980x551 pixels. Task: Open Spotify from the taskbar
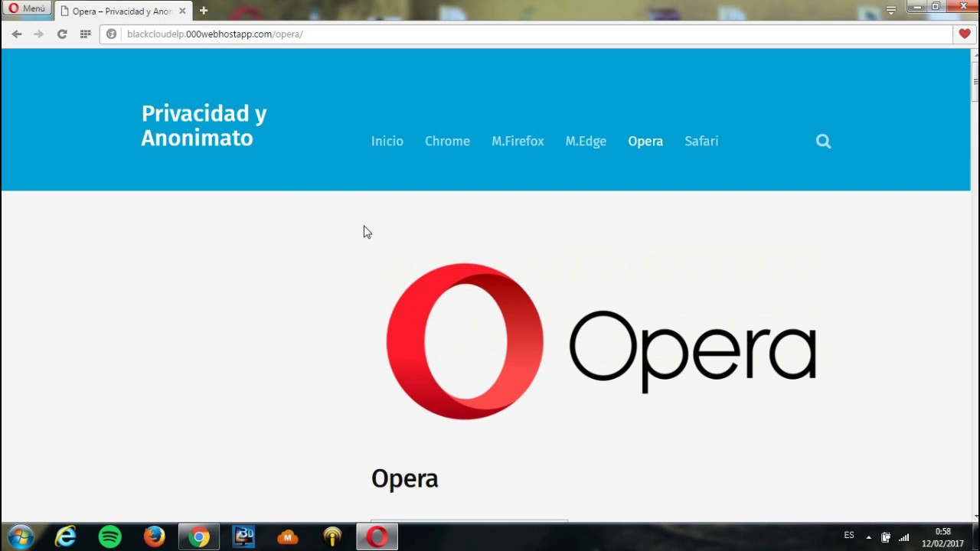[x=110, y=537]
